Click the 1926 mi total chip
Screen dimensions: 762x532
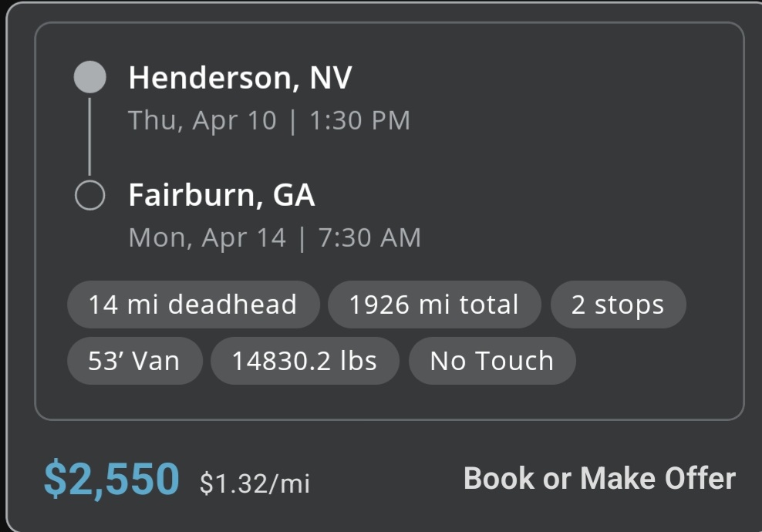434,305
